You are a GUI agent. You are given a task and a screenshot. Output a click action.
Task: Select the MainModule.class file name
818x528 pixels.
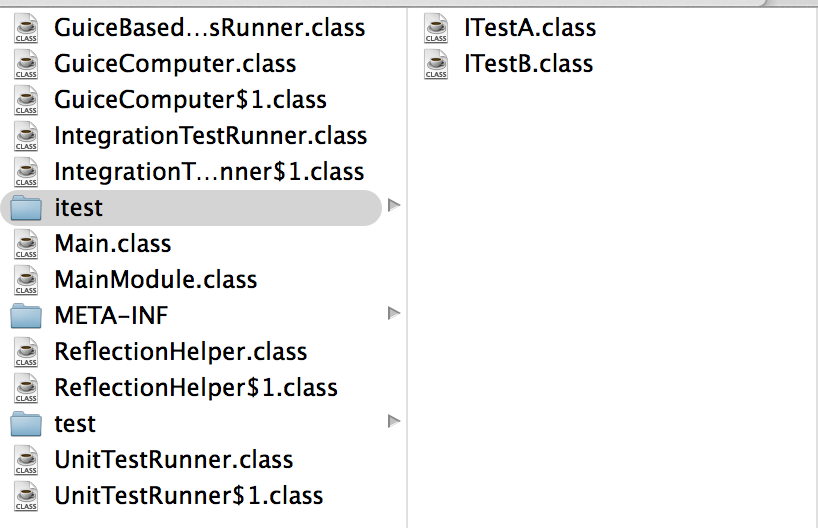click(x=155, y=280)
